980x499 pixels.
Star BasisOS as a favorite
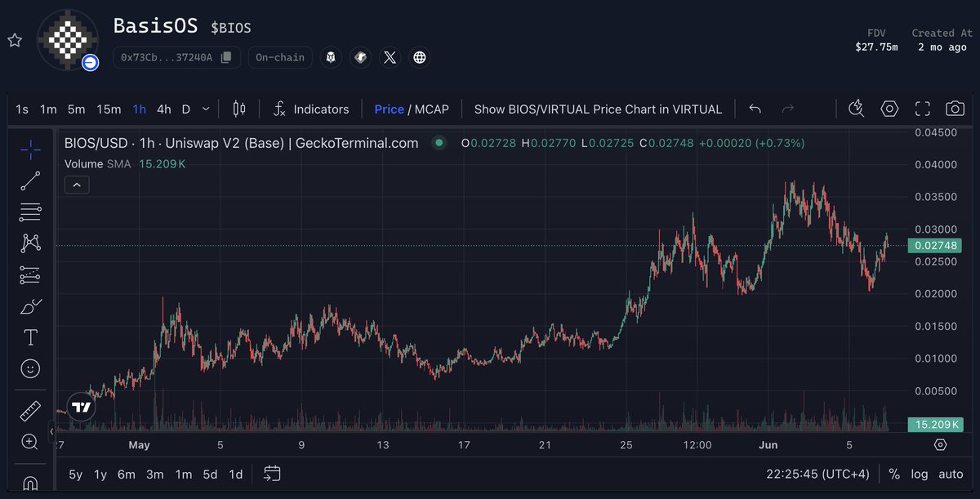click(x=15, y=40)
